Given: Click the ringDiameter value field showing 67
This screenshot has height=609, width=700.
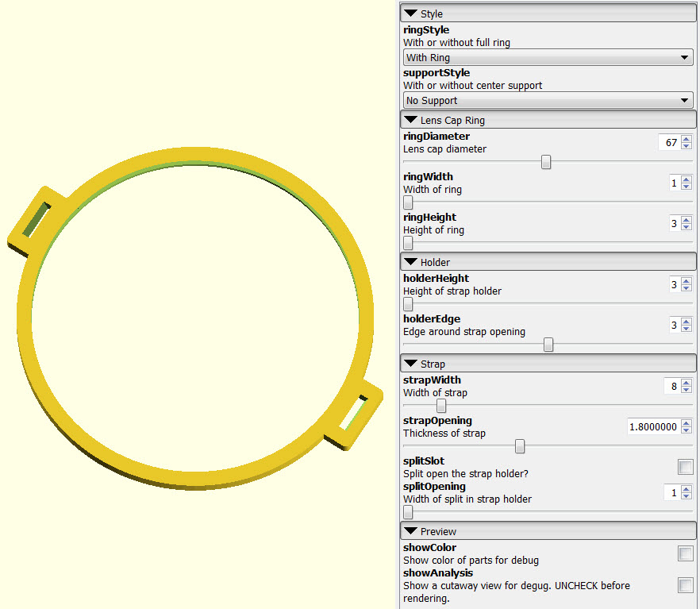Looking at the screenshot, I should point(670,142).
